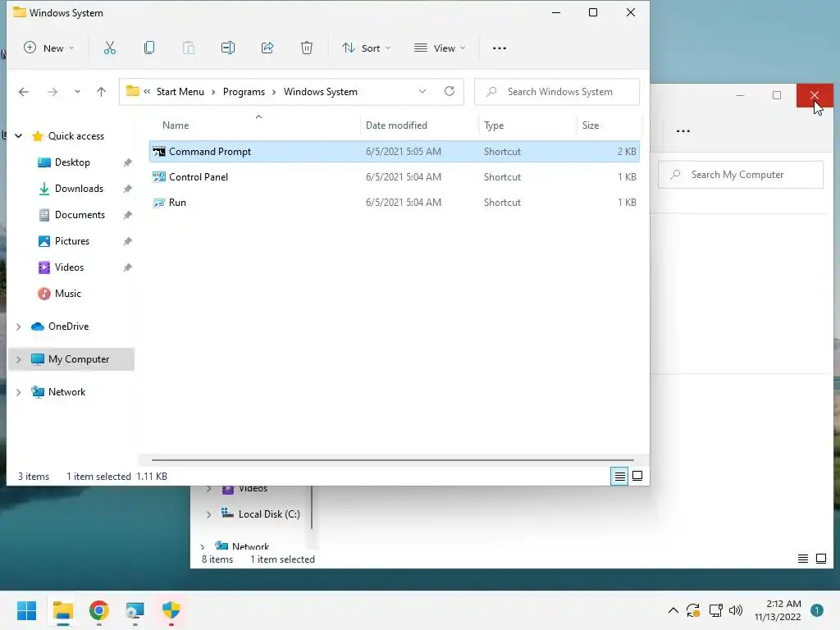
Task: Expand Local Disk (C:) in back window
Action: click(208, 514)
